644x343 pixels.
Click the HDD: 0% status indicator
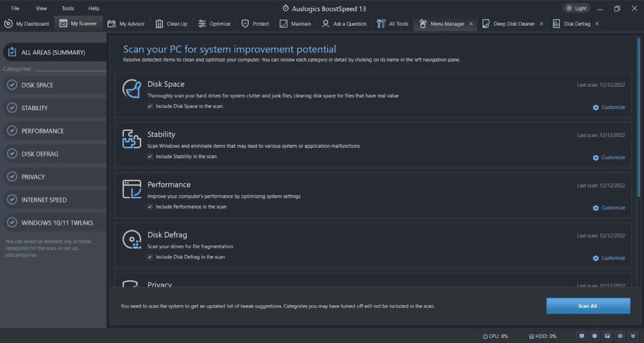(543, 336)
